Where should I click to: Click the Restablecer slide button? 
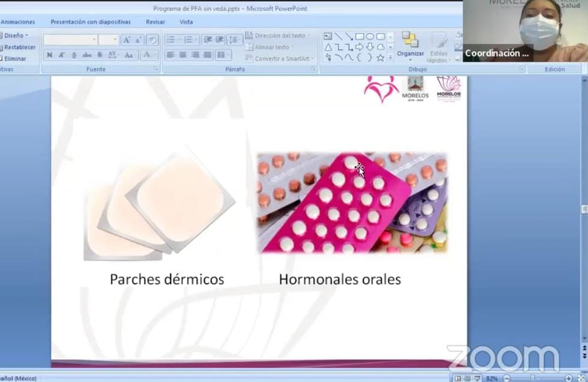coord(18,47)
